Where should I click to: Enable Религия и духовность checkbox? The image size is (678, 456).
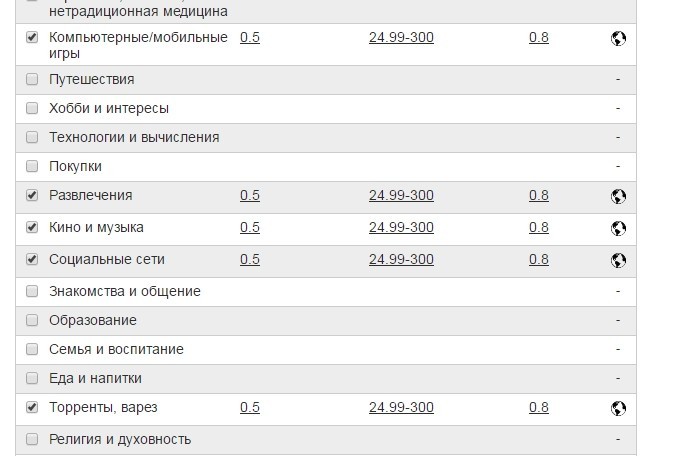32,439
